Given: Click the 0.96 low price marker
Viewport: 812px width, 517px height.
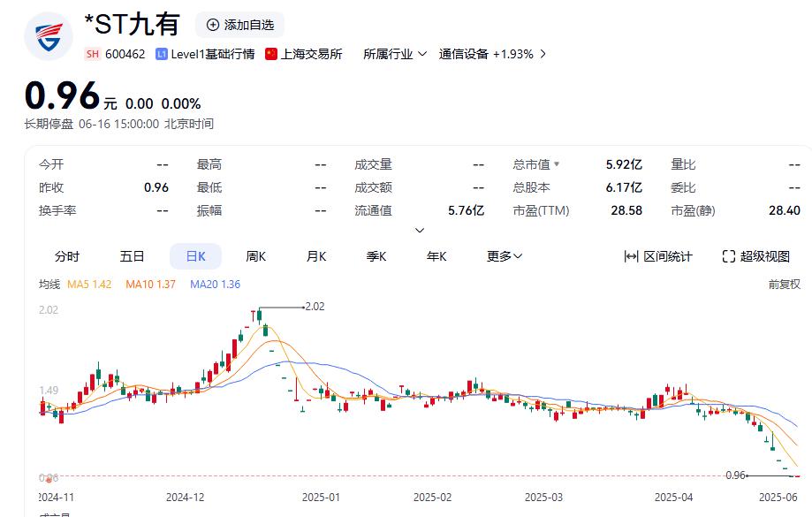Looking at the screenshot, I should click(x=735, y=475).
